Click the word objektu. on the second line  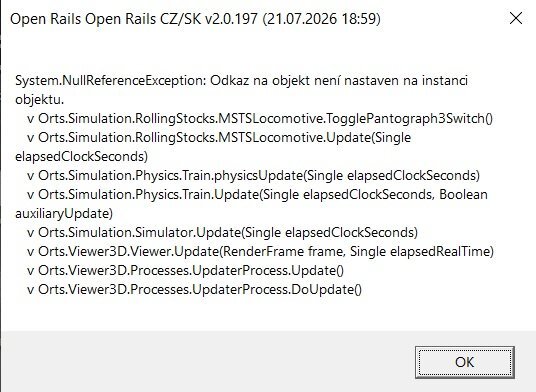40,100
